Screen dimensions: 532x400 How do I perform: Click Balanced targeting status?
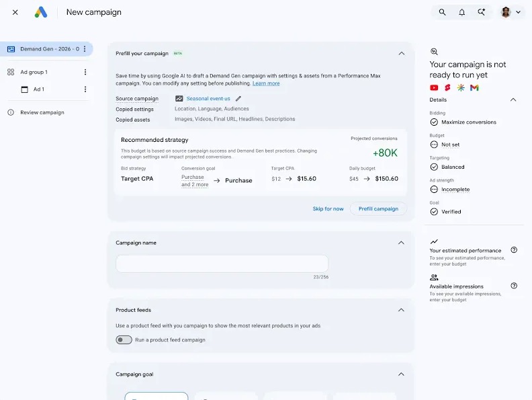[453, 167]
